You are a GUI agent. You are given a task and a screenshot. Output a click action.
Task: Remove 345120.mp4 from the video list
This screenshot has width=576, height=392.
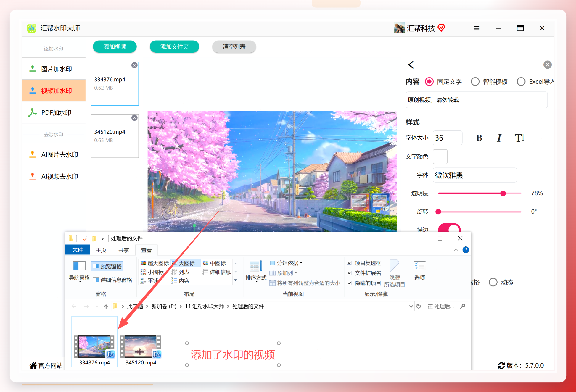tap(134, 118)
